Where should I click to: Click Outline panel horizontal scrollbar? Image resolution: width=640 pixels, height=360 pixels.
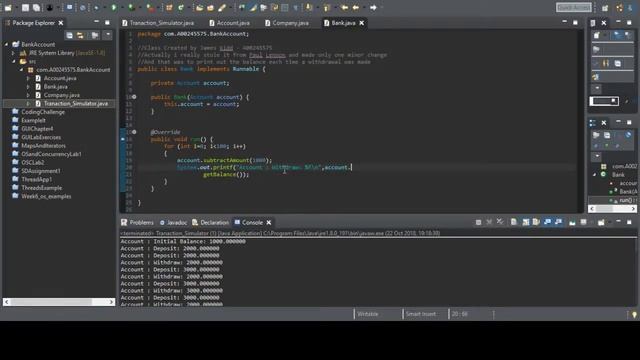click(613, 209)
